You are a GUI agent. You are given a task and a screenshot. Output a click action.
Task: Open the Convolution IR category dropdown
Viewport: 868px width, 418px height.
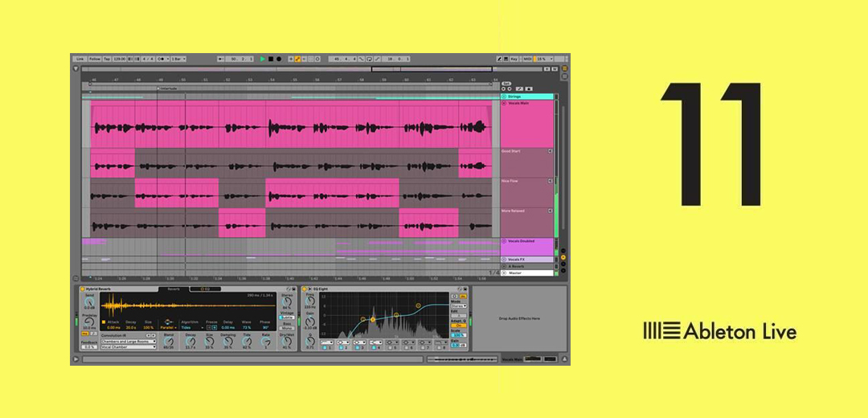129,342
